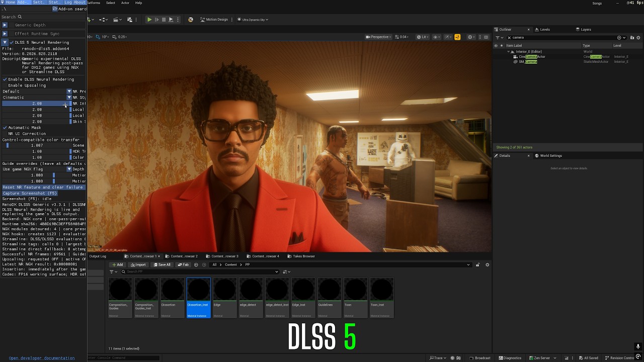Open the Outliner settings gear icon
Image resolution: width=644 pixels, height=362 pixels.
(638, 38)
